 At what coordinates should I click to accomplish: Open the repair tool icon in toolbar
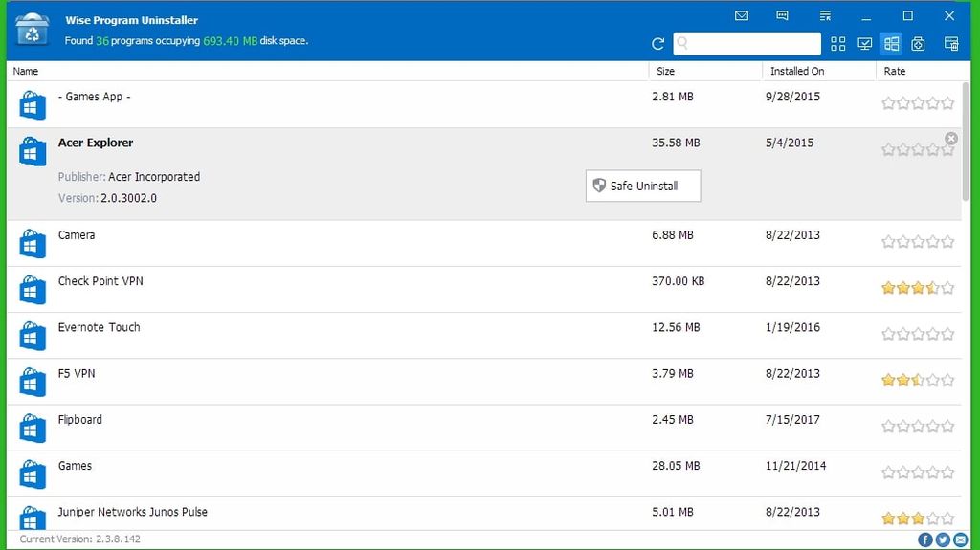[x=919, y=44]
